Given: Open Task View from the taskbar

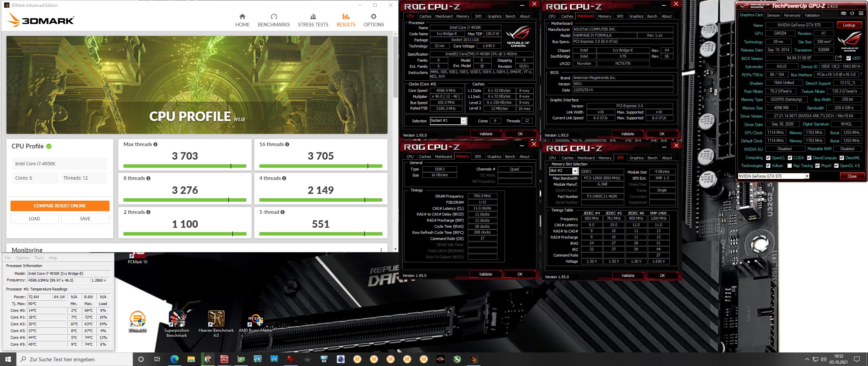Looking at the screenshot, I should (x=157, y=359).
